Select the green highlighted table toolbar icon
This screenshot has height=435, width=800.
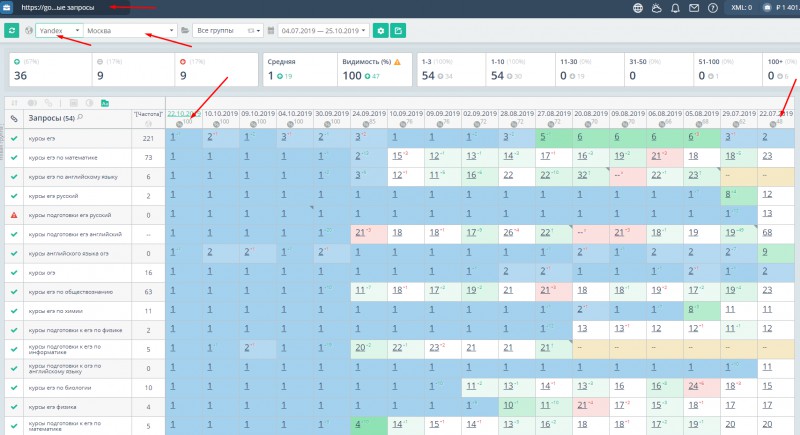coord(105,103)
